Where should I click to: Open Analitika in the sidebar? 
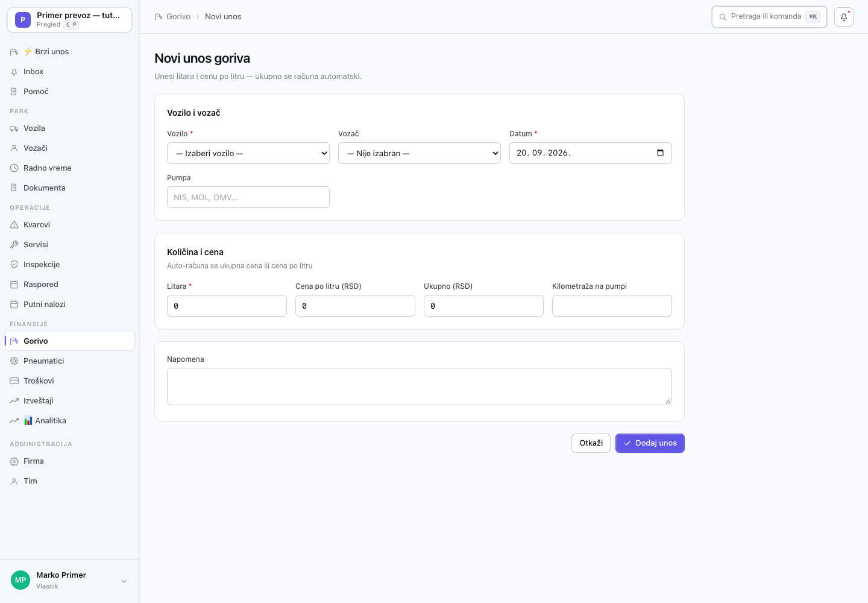tap(69, 421)
